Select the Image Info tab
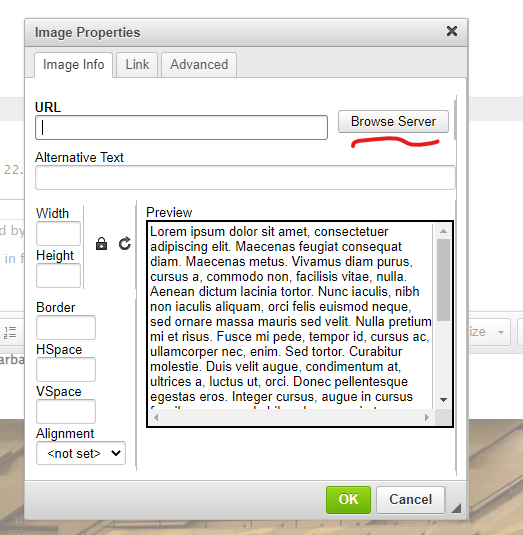The width and height of the screenshot is (523, 535). click(x=73, y=64)
